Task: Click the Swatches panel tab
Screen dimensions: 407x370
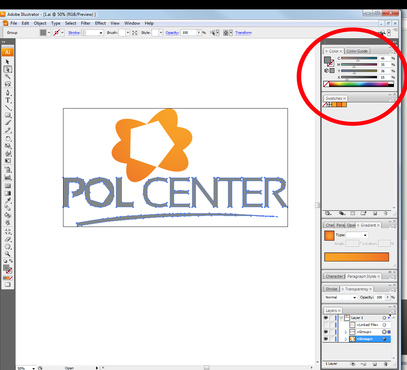Action: pyautogui.click(x=335, y=98)
